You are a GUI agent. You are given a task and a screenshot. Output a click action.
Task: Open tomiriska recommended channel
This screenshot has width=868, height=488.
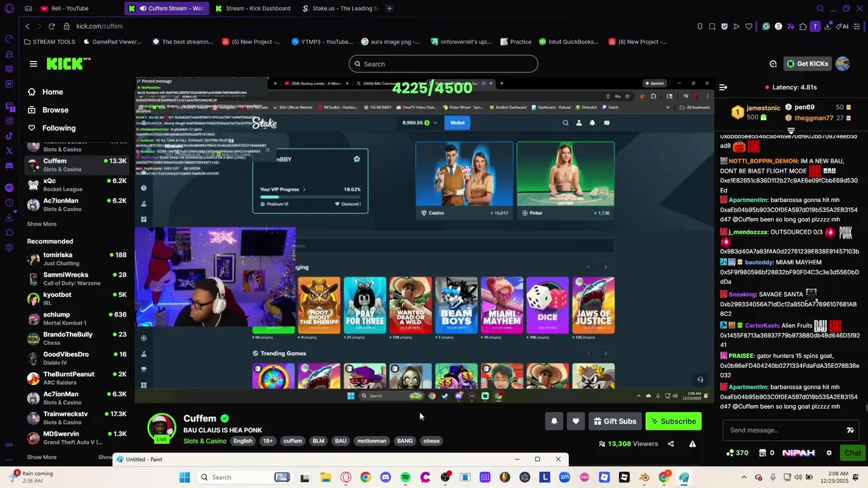[x=77, y=259]
